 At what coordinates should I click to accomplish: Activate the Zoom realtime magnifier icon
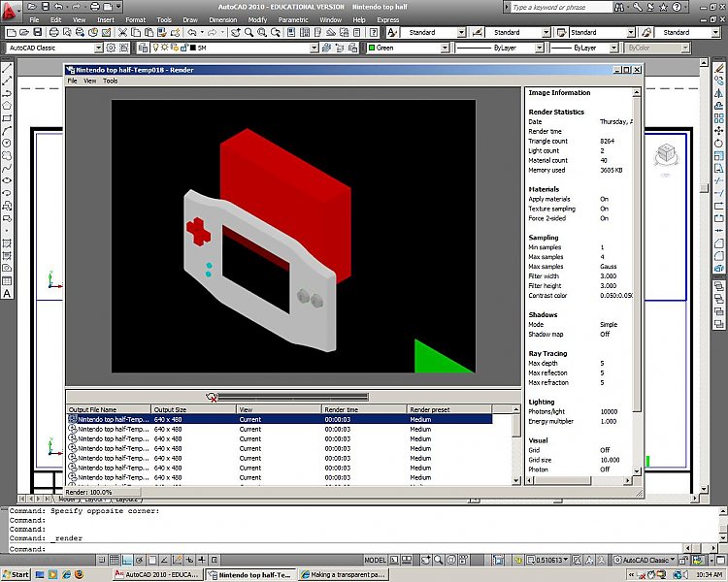point(248,32)
